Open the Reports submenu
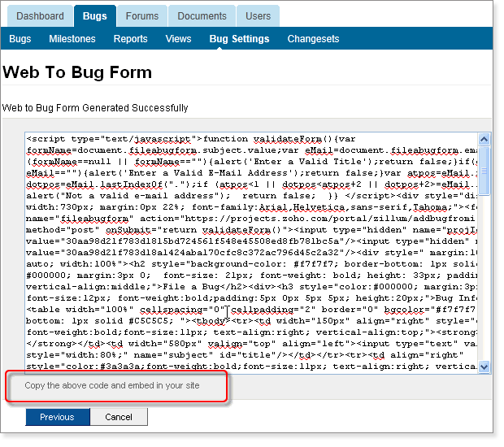 [131, 39]
